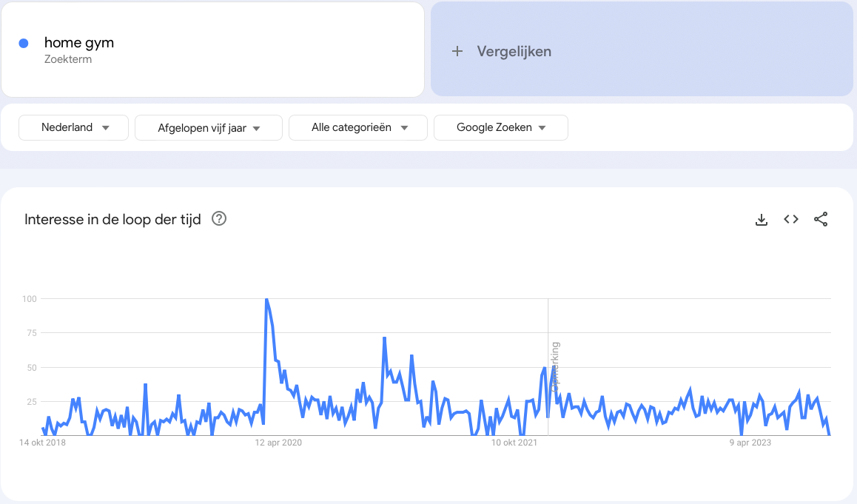Click the Interesse in de loop der tijd heading
The width and height of the screenshot is (857, 504).
tap(112, 219)
